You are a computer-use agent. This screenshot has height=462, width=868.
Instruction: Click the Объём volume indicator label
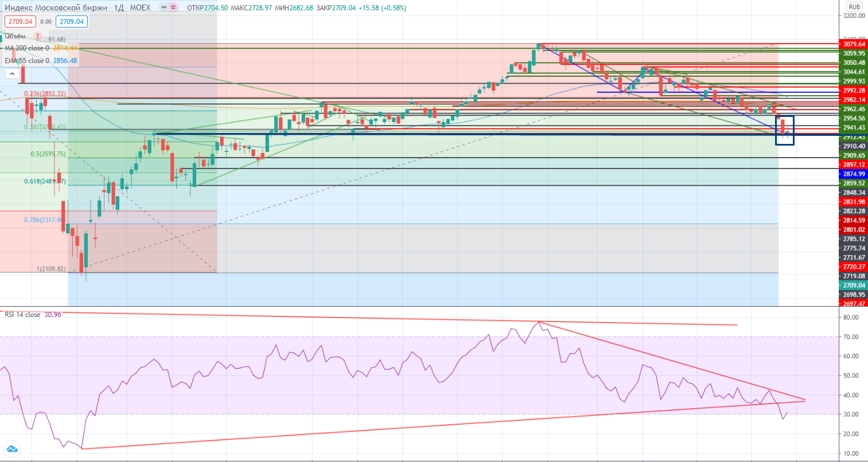click(15, 36)
